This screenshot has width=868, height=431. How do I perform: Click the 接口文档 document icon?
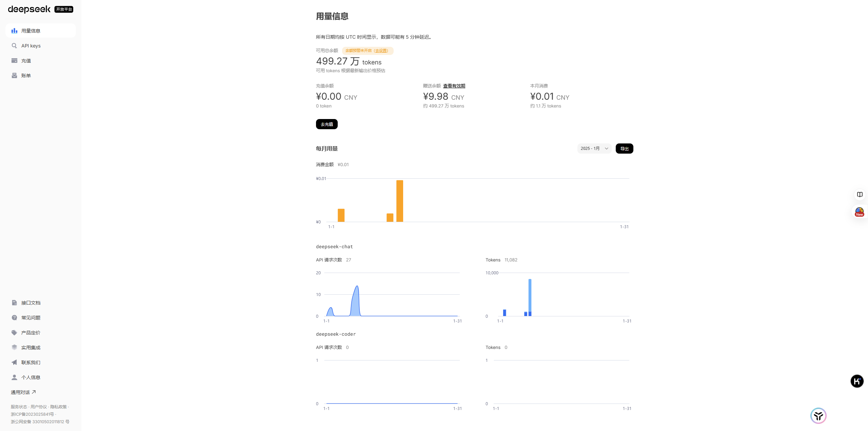14,303
